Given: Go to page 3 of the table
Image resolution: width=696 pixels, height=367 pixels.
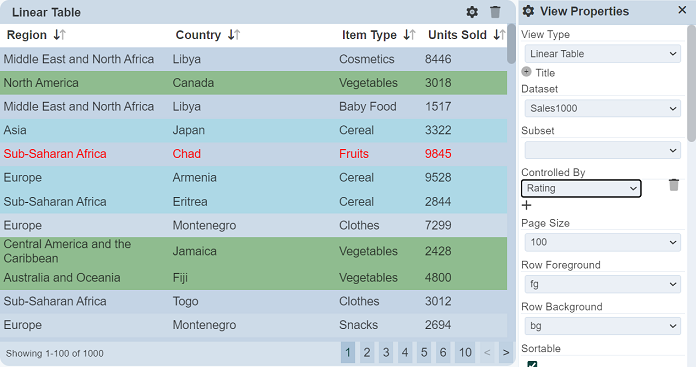Looking at the screenshot, I should 386,353.
